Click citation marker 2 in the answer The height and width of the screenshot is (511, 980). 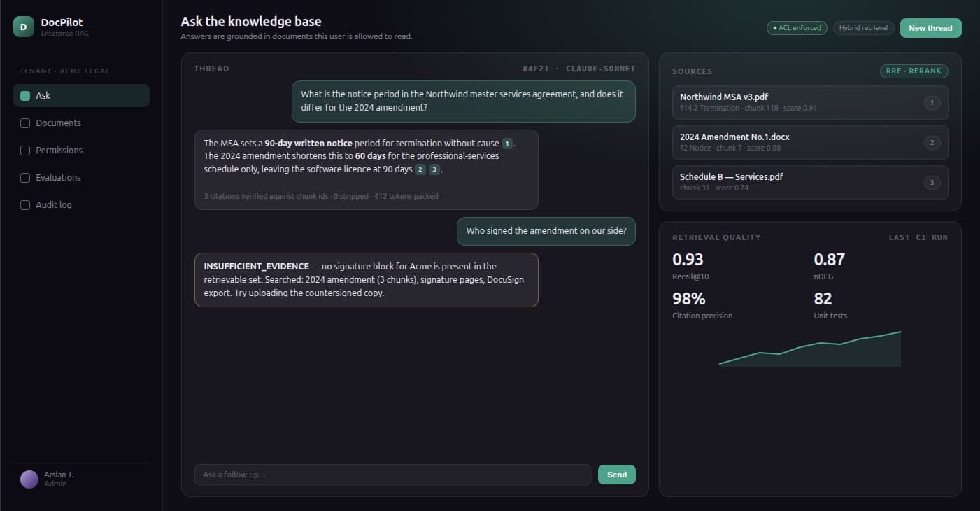coord(420,169)
